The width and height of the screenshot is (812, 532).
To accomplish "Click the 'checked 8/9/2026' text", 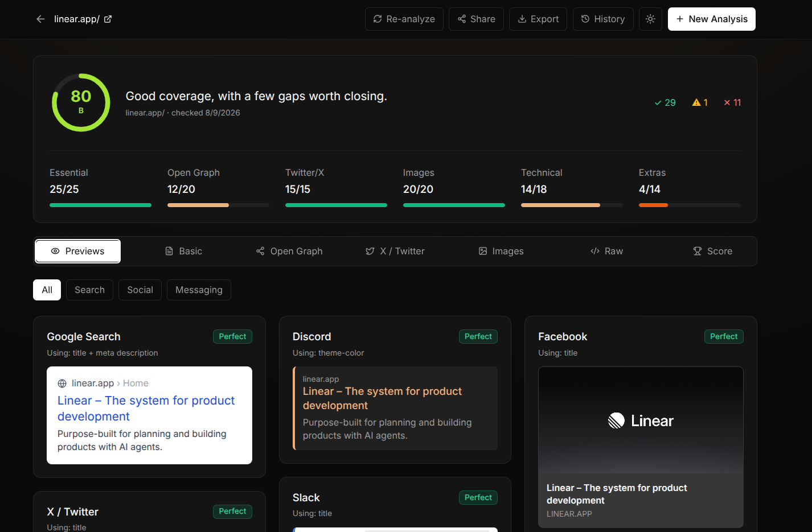I will [x=206, y=113].
